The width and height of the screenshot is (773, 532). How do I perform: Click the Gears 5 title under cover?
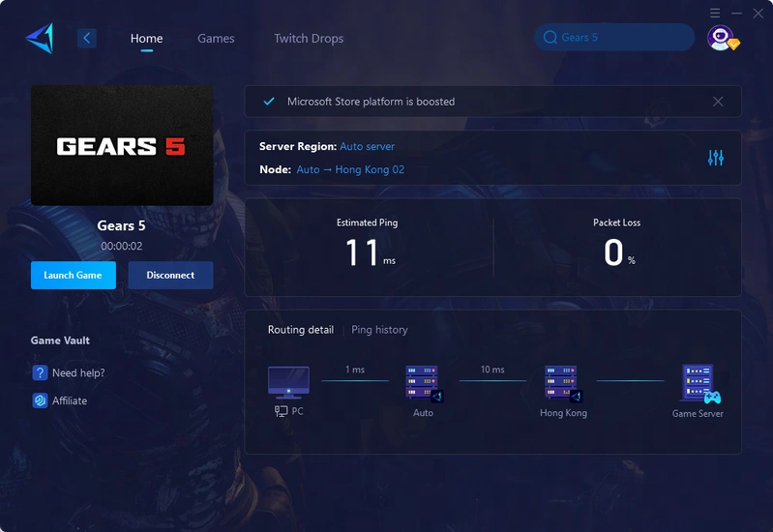coord(121,225)
